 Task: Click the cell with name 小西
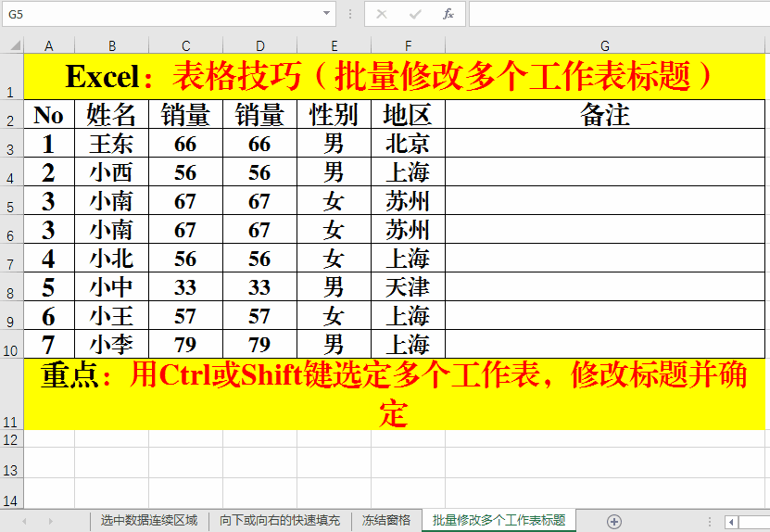pyautogui.click(x=112, y=172)
